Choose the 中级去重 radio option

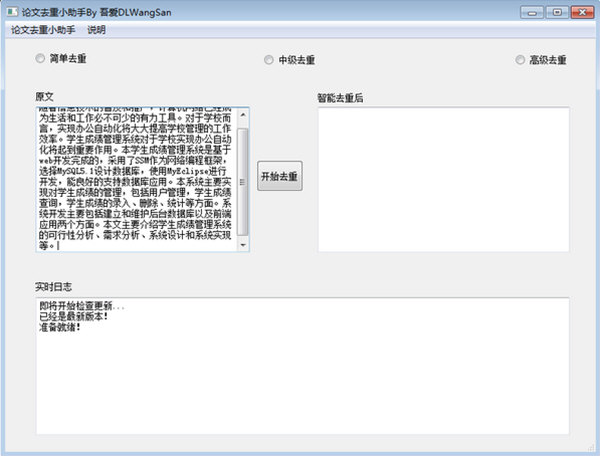pyautogui.click(x=269, y=60)
